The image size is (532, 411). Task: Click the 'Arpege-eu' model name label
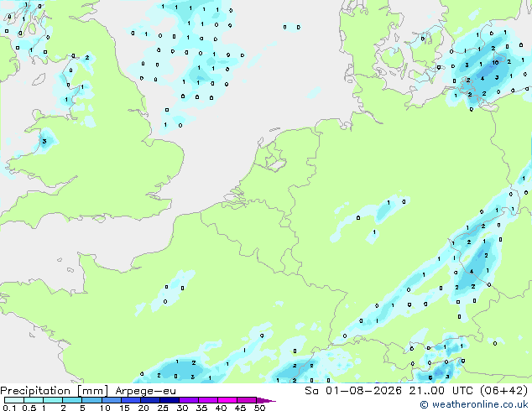(145, 391)
